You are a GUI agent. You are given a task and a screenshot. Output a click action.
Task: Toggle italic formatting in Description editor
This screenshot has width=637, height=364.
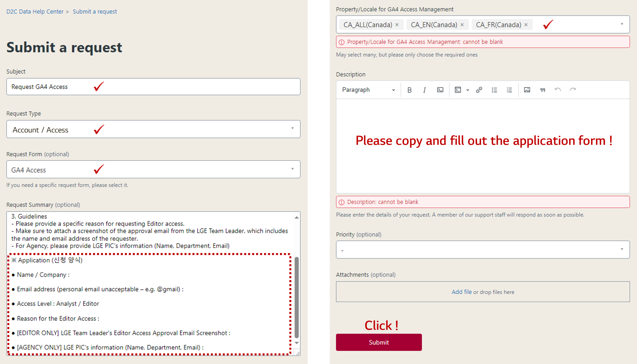pos(424,90)
